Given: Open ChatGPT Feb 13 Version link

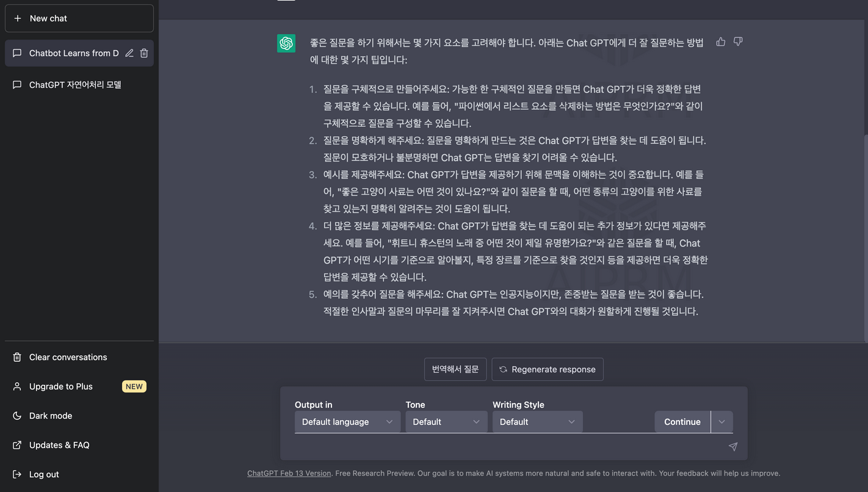Looking at the screenshot, I should (x=289, y=473).
